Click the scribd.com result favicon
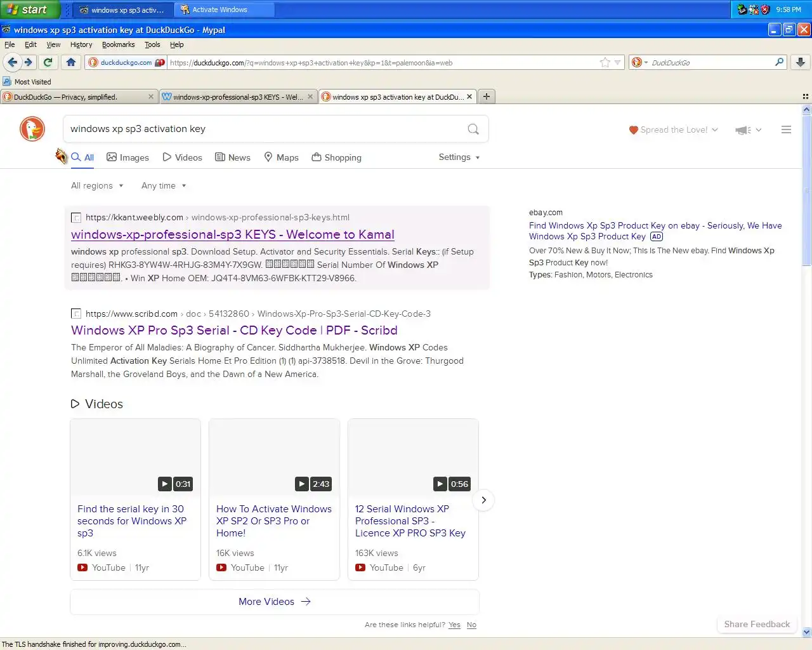This screenshot has height=650, width=812. (76, 314)
